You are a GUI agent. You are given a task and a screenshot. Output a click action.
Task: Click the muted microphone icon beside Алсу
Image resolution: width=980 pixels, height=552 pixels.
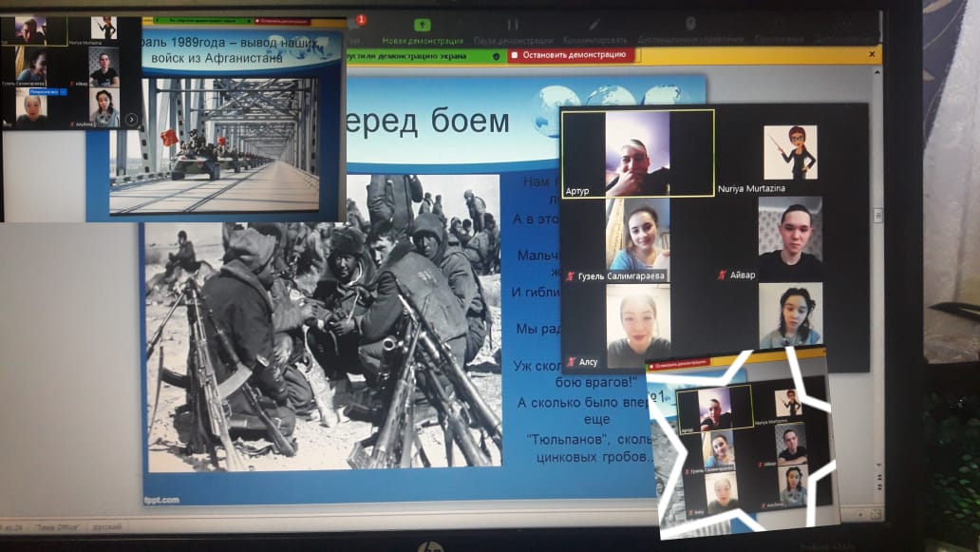570,362
